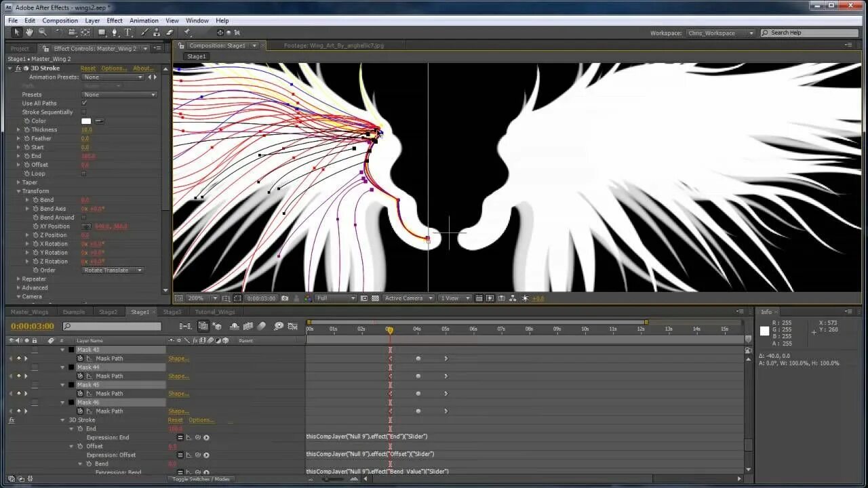The height and width of the screenshot is (488, 868).
Task: Select the Horizontal Type tool
Action: 127,33
